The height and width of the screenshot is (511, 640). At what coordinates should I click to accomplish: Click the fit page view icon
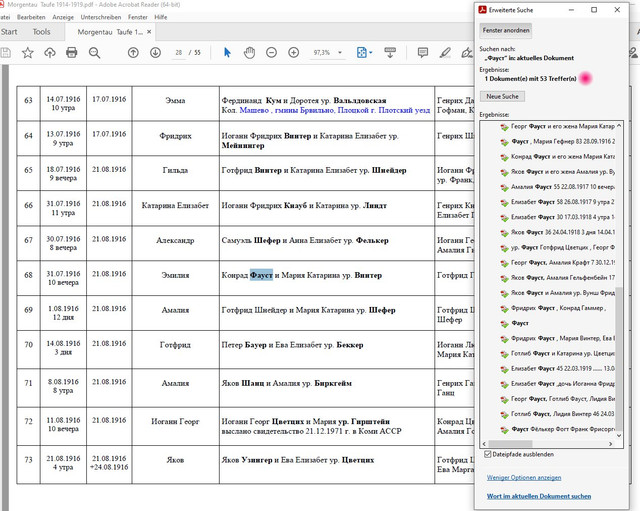362,53
